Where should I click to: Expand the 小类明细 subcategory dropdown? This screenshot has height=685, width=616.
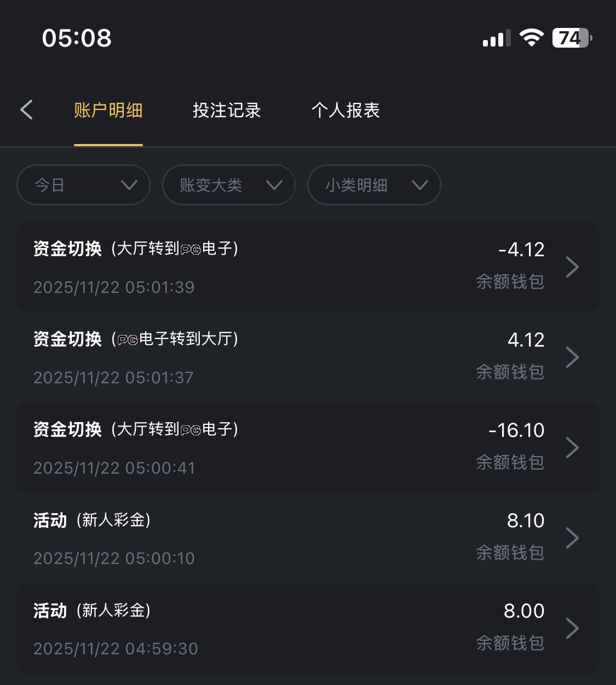tap(374, 185)
